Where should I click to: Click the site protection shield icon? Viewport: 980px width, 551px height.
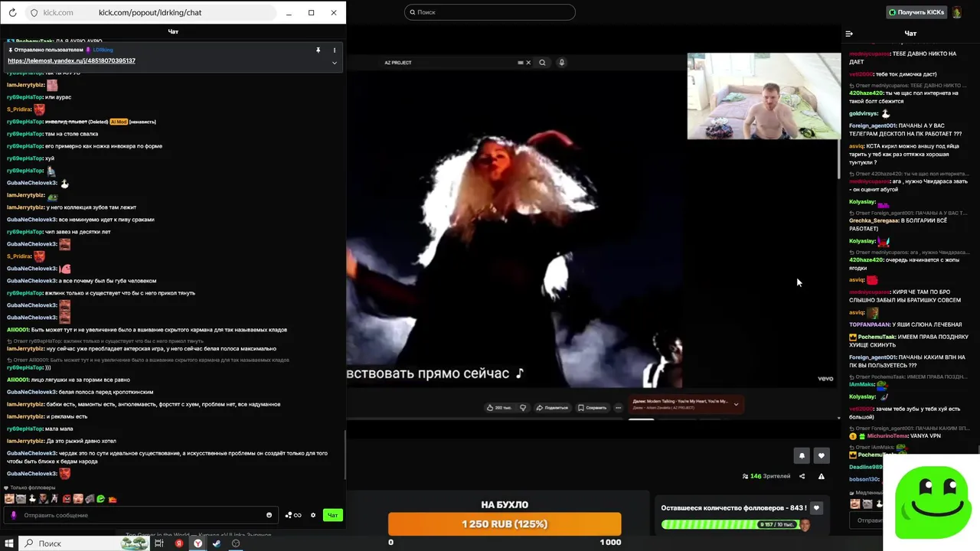[34, 13]
